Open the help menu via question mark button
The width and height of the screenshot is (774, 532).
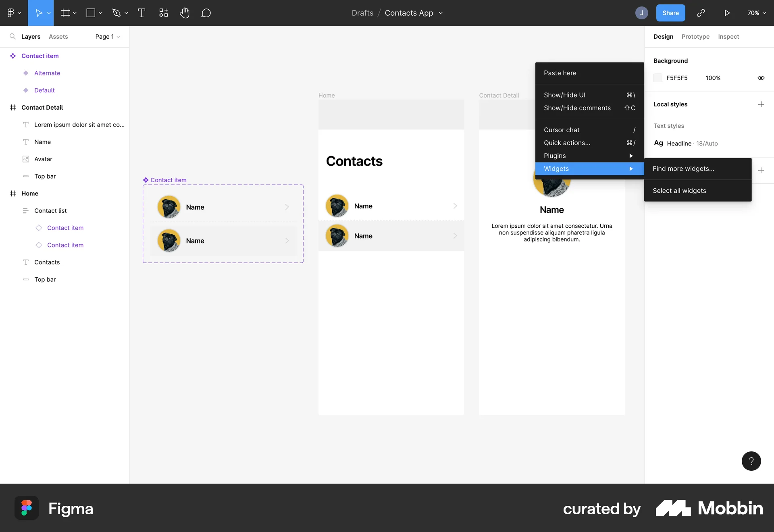(x=751, y=461)
